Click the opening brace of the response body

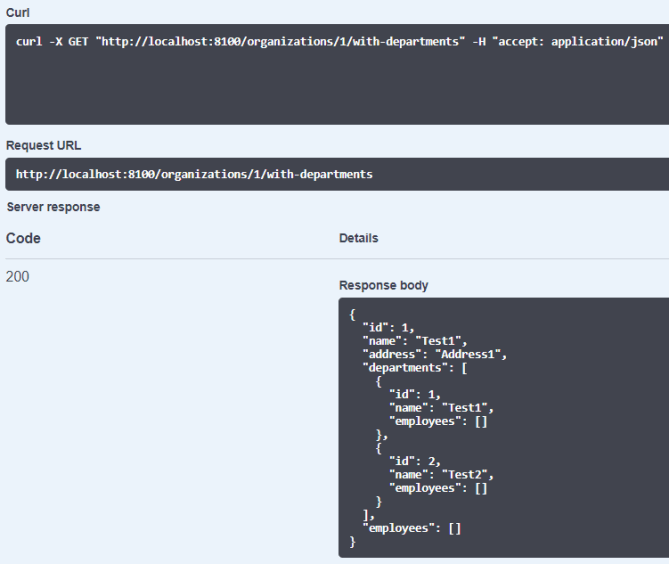point(353,314)
